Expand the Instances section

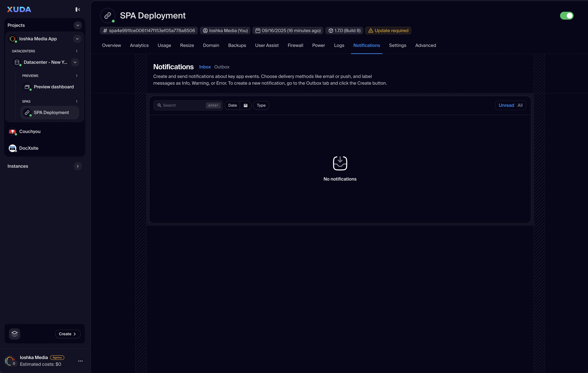point(78,166)
